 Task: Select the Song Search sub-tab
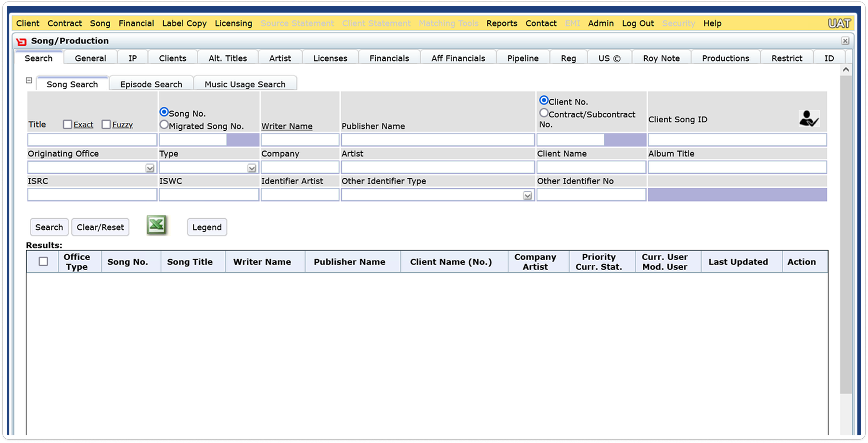click(72, 84)
